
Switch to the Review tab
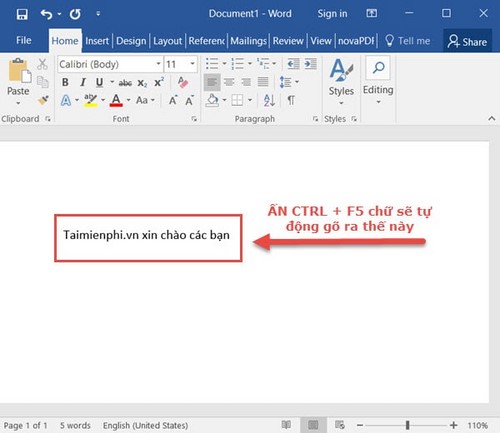pos(288,41)
